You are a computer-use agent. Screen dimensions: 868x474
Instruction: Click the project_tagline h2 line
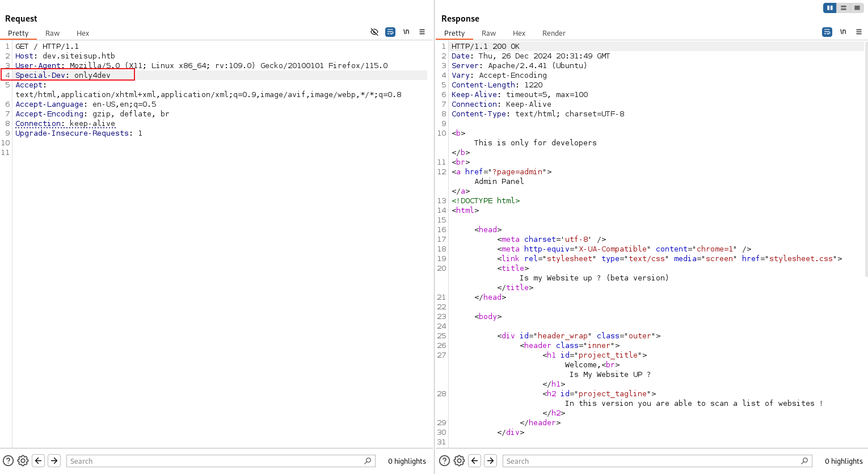(x=599, y=393)
